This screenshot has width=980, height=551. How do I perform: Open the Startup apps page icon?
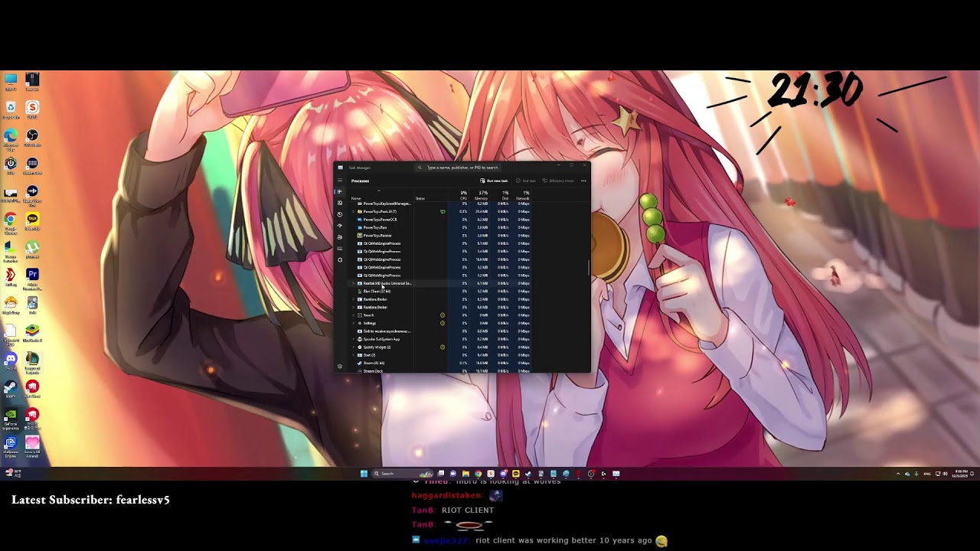point(340,226)
